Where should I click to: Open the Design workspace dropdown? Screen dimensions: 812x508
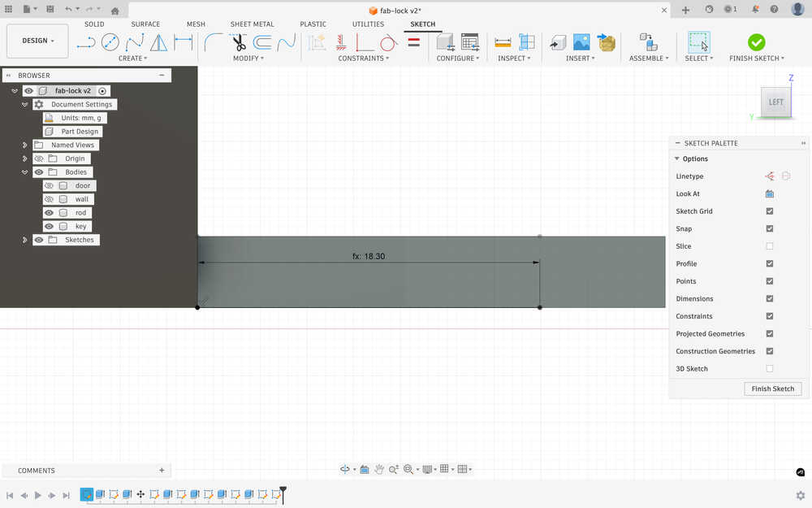click(38, 41)
